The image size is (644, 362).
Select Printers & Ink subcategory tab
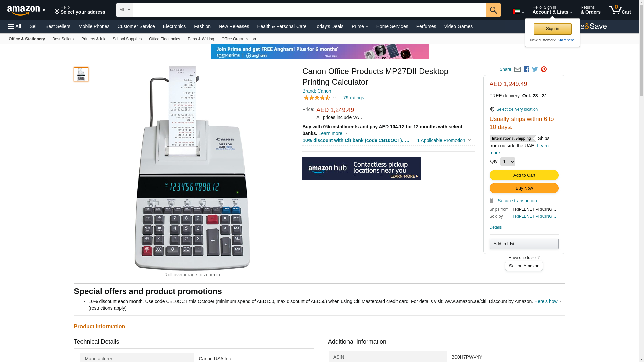[x=93, y=39]
